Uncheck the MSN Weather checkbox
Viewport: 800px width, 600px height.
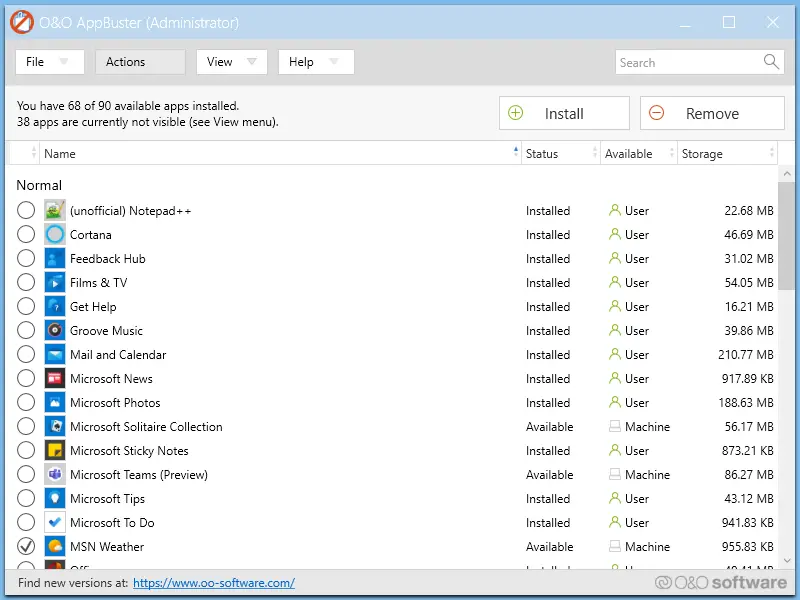(26, 546)
